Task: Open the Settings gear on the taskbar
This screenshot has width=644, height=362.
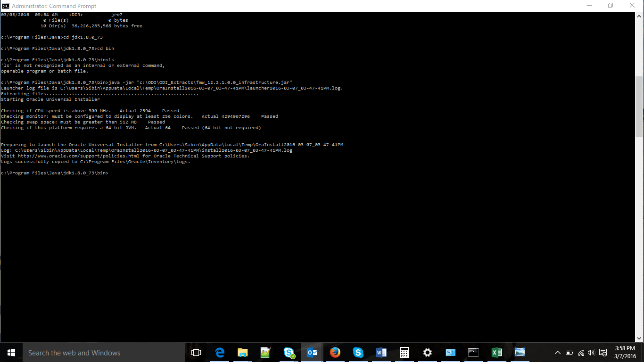Action: 427,352
